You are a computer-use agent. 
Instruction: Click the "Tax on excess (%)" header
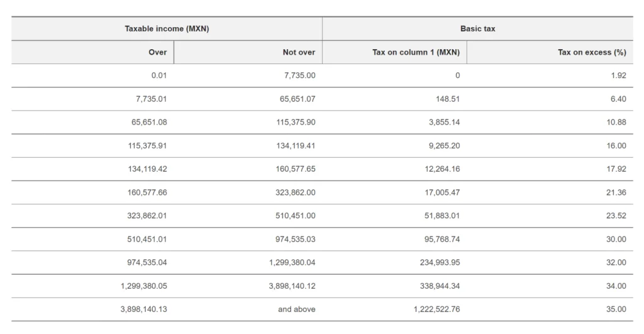pos(592,52)
